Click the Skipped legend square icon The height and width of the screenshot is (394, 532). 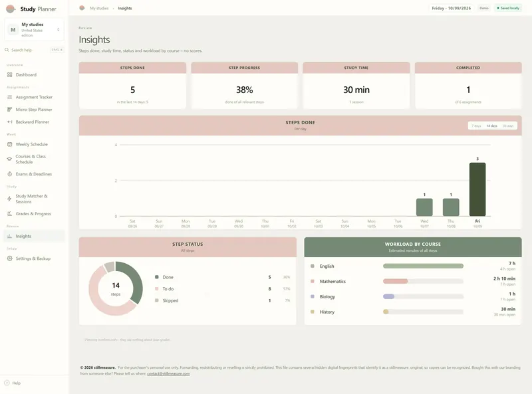(157, 300)
